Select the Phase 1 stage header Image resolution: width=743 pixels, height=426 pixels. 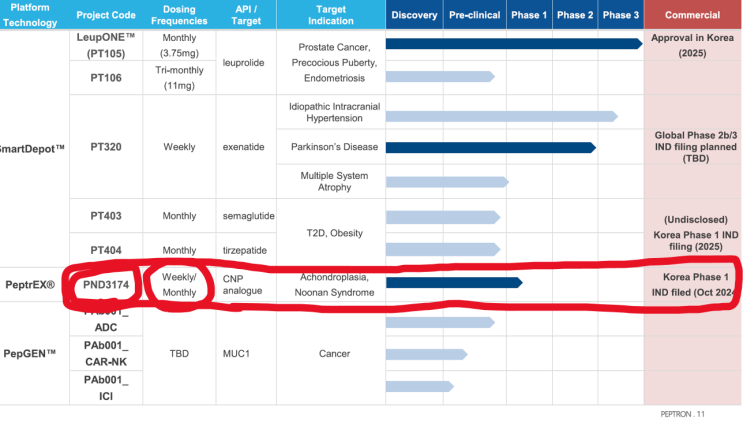pos(529,15)
